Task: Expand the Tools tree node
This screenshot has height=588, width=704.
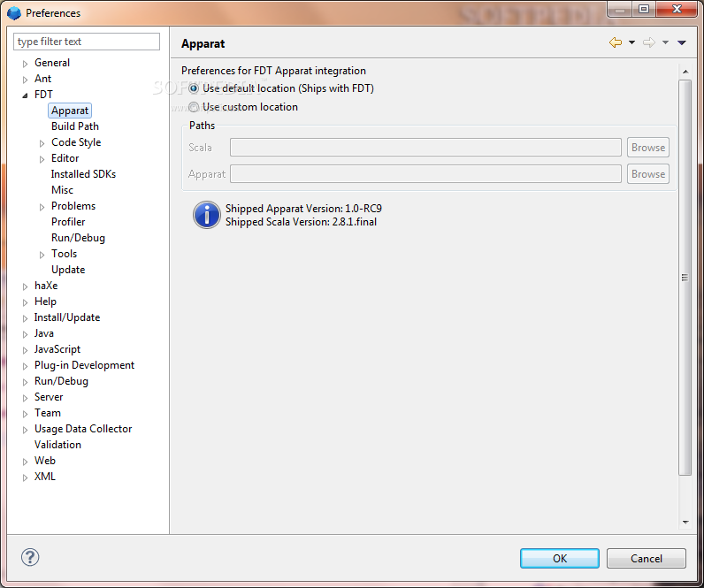Action: [x=42, y=255]
